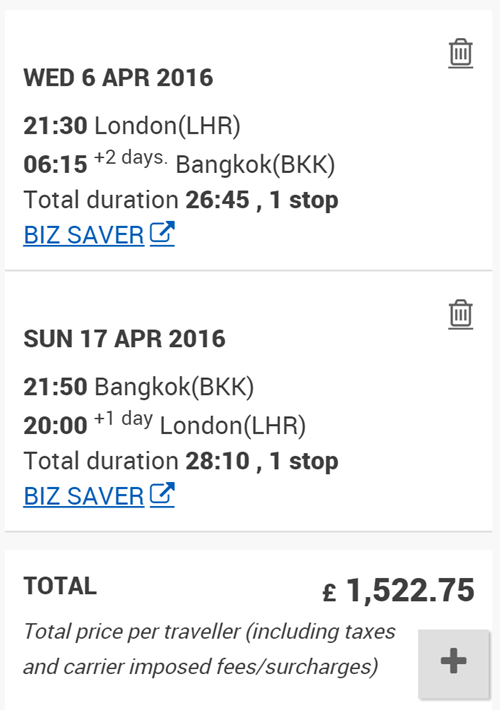Click the £ 1,522.75 total price
500x710 pixels.
click(x=399, y=590)
